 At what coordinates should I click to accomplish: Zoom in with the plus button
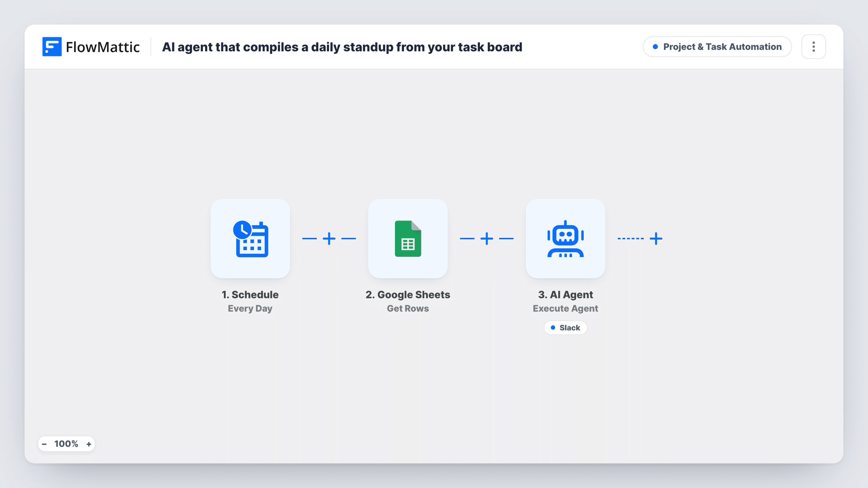89,444
